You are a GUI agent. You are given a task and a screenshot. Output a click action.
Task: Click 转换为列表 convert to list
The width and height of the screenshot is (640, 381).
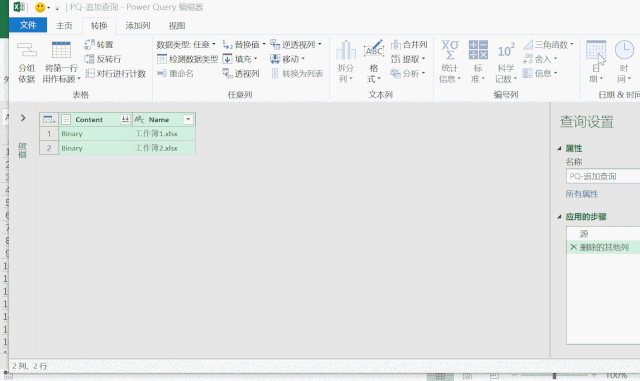click(297, 74)
